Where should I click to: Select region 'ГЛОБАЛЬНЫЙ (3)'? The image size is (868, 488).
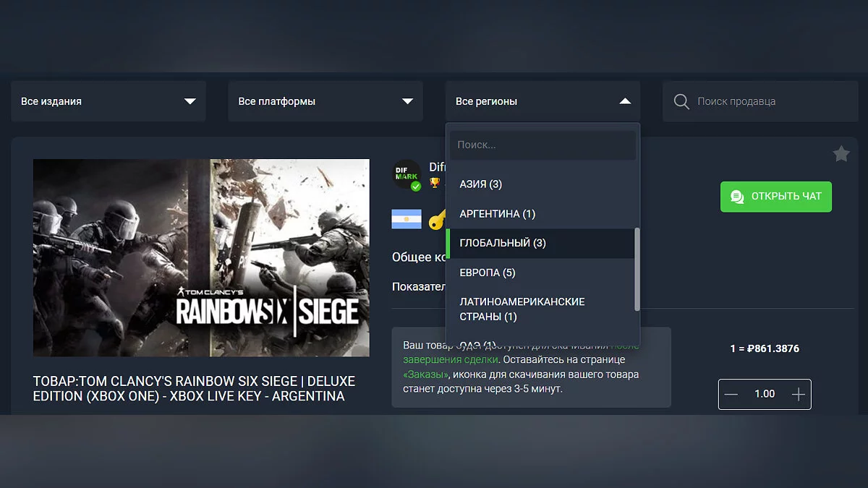540,244
